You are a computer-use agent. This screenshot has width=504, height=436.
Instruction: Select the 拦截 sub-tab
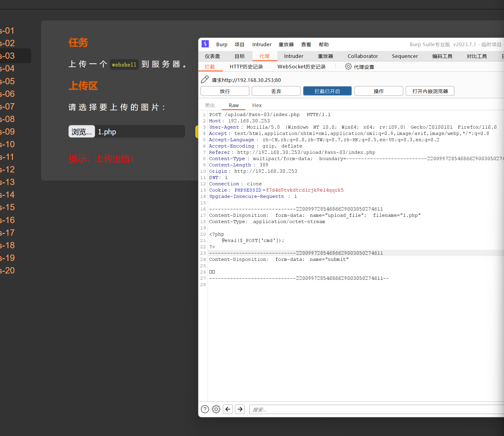coord(210,67)
